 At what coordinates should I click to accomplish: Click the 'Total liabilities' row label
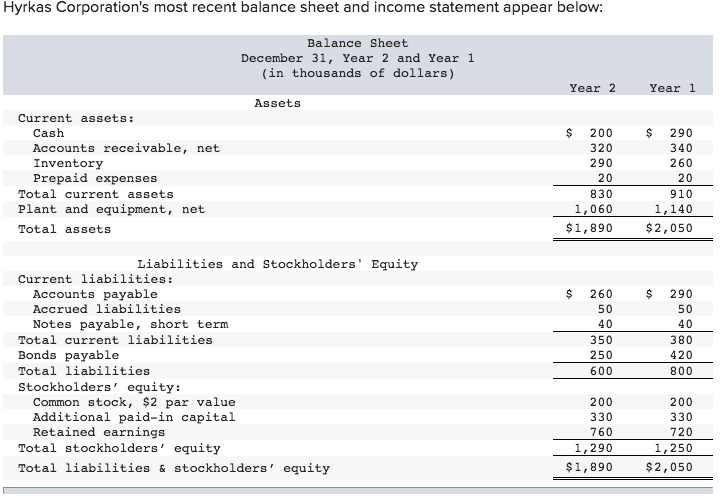84,371
